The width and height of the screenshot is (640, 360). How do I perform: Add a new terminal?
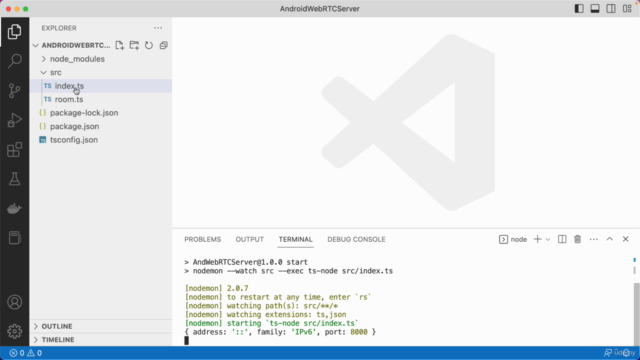(538, 239)
